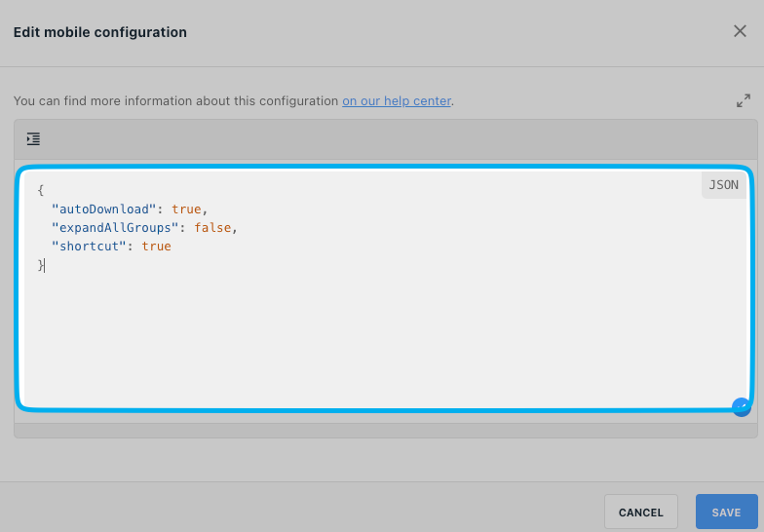Click the JSON language badge
The image size is (764, 532).
[x=723, y=185]
